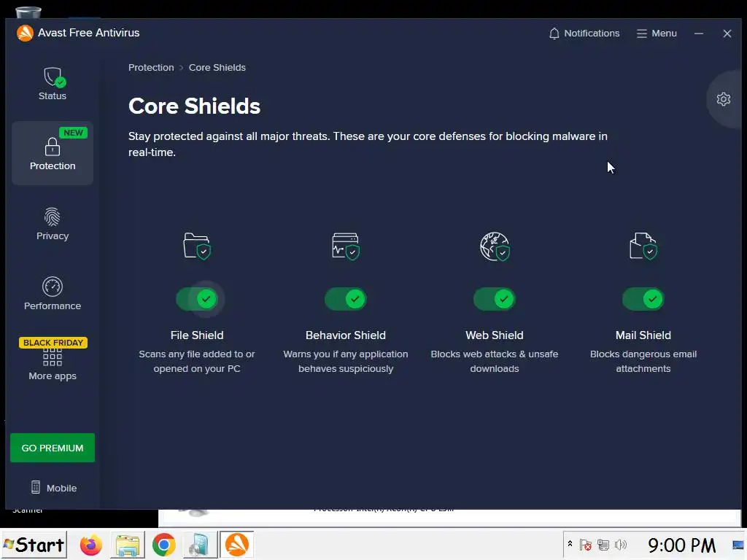Switch off the Mail Shield toggle
Viewport: 747px width, 560px height.
tap(643, 299)
